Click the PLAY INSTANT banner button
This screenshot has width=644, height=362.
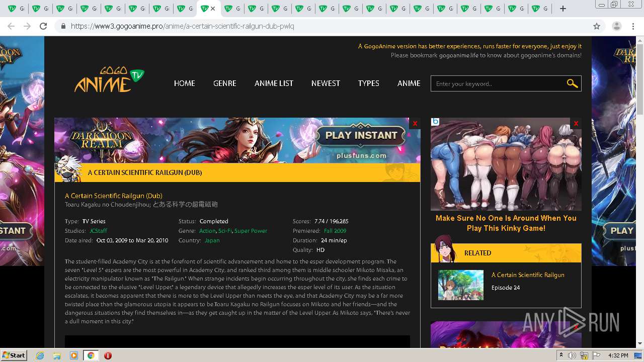coord(361,135)
